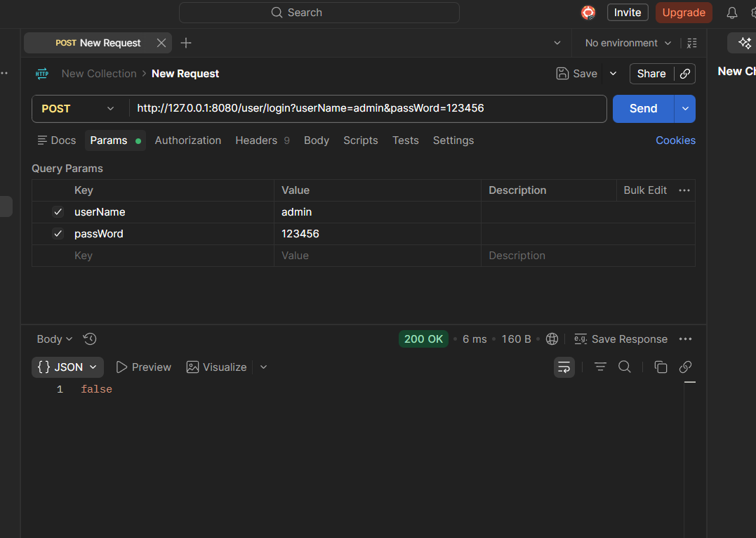Close the New Request tab
Viewport: 756px width, 538px height.
pyautogui.click(x=161, y=43)
